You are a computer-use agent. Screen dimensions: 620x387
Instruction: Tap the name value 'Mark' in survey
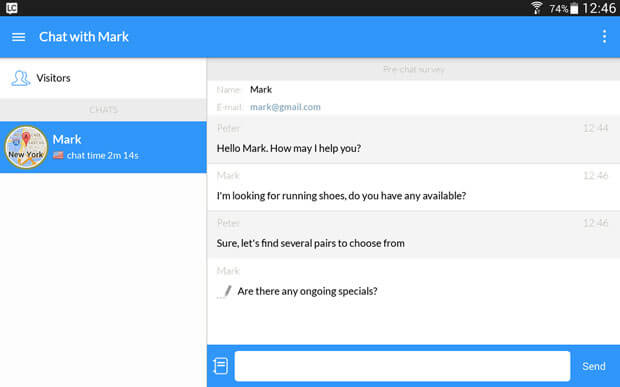tap(261, 90)
